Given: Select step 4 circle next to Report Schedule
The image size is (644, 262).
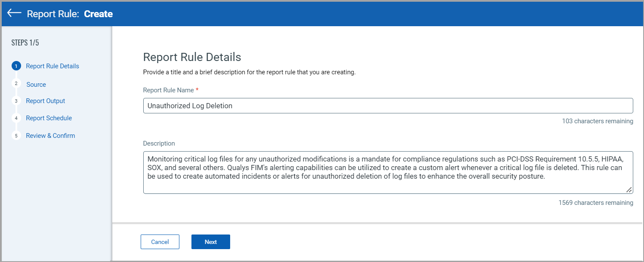Looking at the screenshot, I should (16, 118).
